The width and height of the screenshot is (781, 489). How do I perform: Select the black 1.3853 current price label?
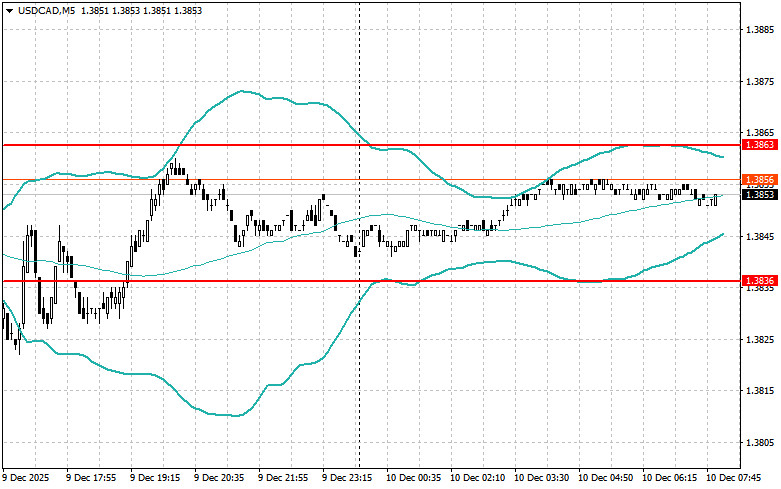click(x=760, y=195)
